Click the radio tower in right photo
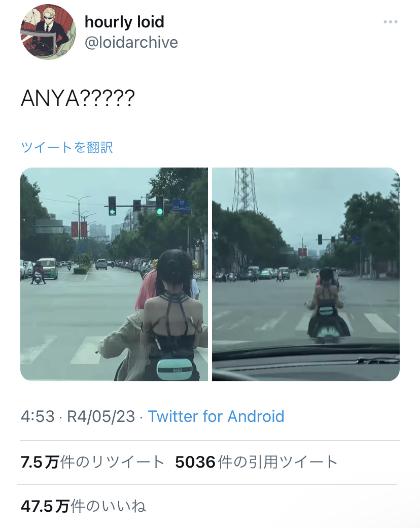The image size is (420, 528). click(x=244, y=189)
